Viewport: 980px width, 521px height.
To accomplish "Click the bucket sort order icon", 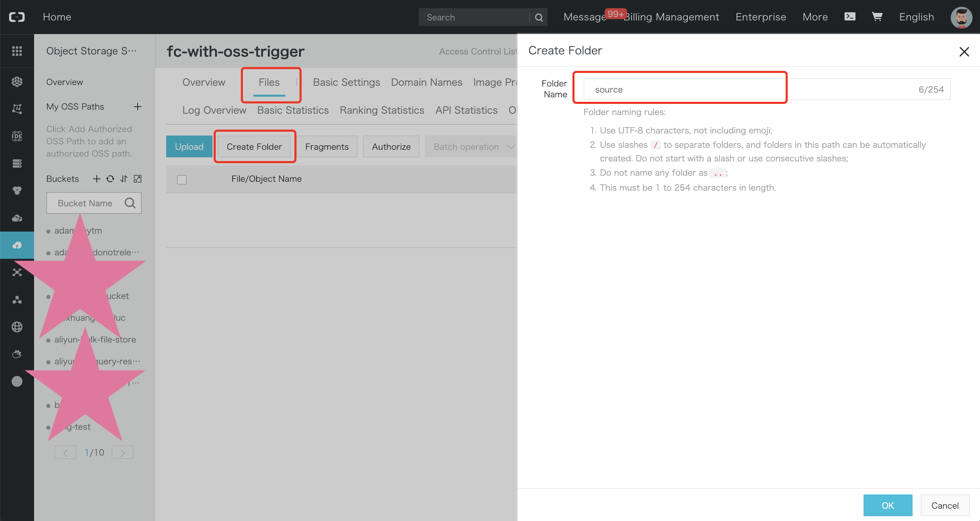I will [x=124, y=179].
